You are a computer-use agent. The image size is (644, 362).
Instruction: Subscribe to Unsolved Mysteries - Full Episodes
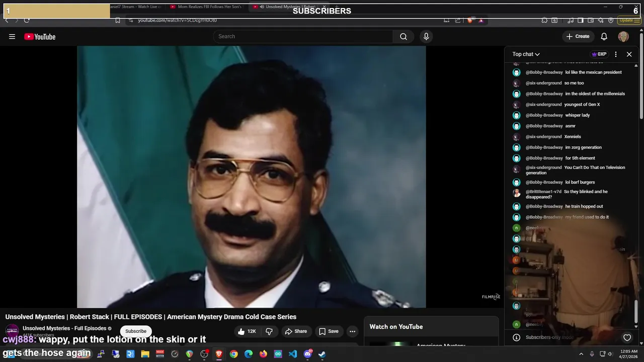click(136, 331)
